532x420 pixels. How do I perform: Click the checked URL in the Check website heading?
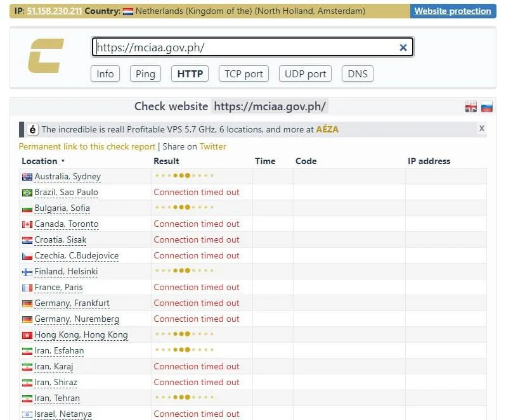tap(269, 106)
